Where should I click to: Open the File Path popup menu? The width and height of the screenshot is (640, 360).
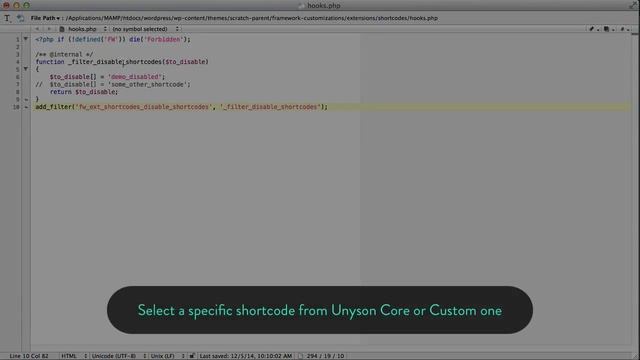(45, 18)
